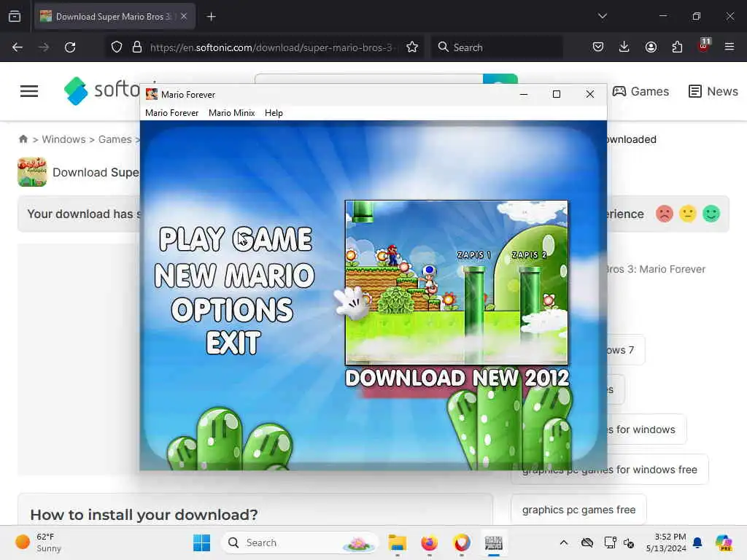Open the Games section on Softonic
Viewport: 747px width, 560px height.
tap(640, 91)
